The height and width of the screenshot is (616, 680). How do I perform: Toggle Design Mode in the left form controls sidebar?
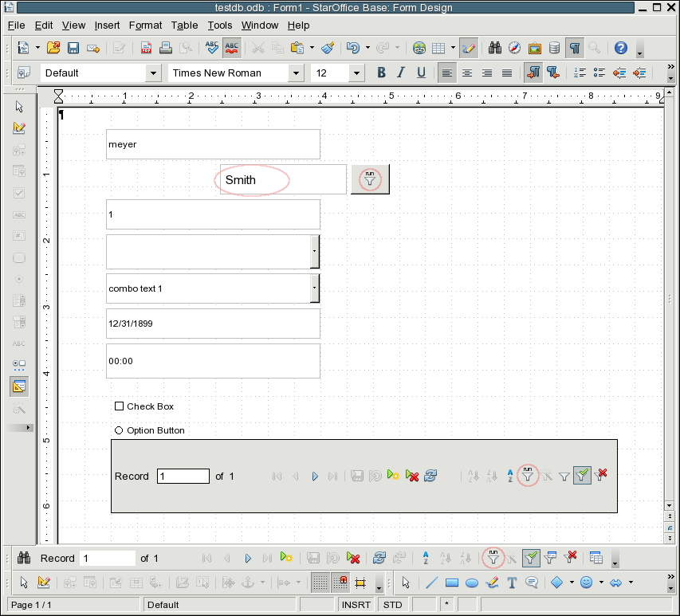pos(20,128)
